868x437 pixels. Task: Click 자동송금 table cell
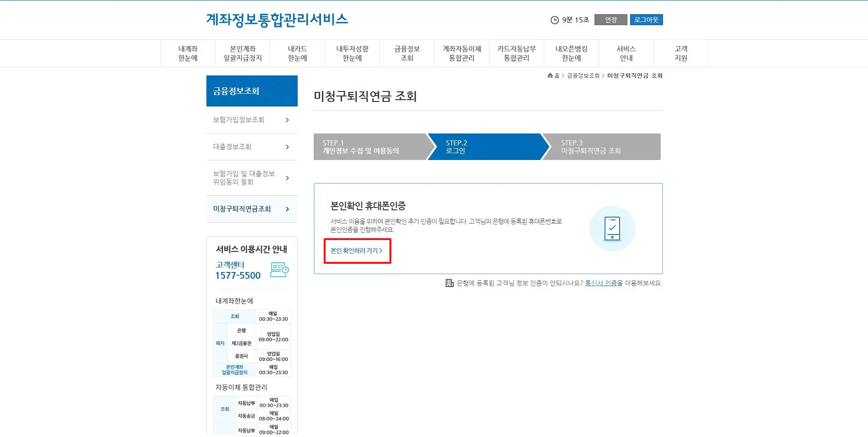247,416
